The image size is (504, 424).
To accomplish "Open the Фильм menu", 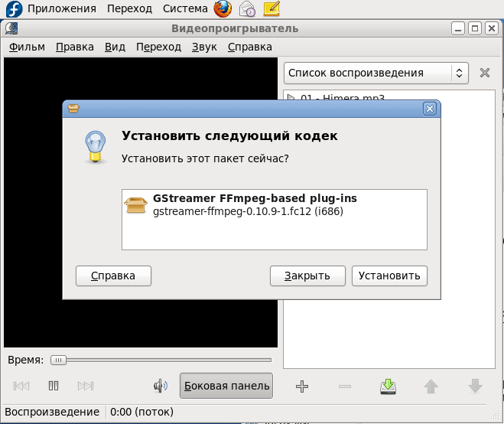I will pos(27,47).
